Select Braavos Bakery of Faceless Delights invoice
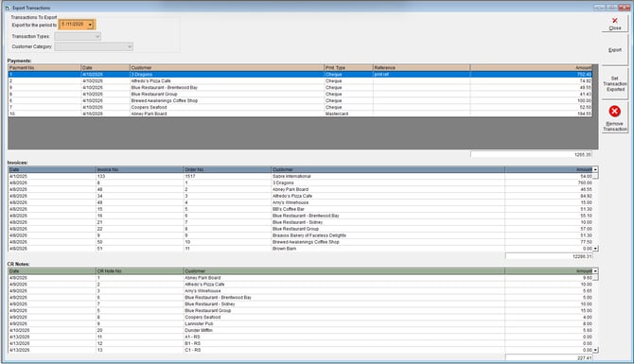The width and height of the screenshot is (634, 364). coord(300,235)
